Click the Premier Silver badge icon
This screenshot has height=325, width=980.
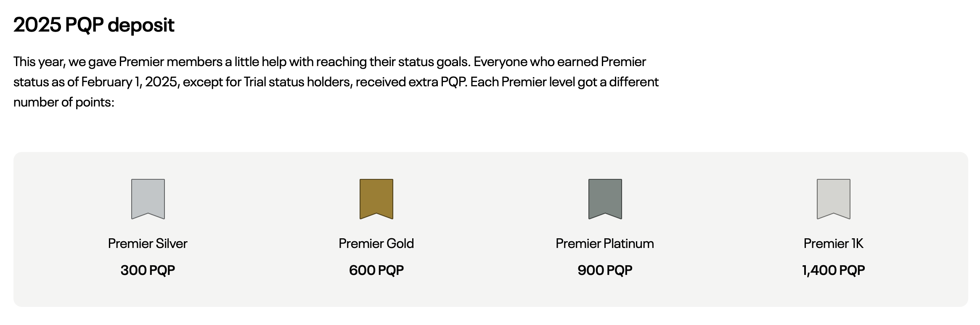[148, 198]
